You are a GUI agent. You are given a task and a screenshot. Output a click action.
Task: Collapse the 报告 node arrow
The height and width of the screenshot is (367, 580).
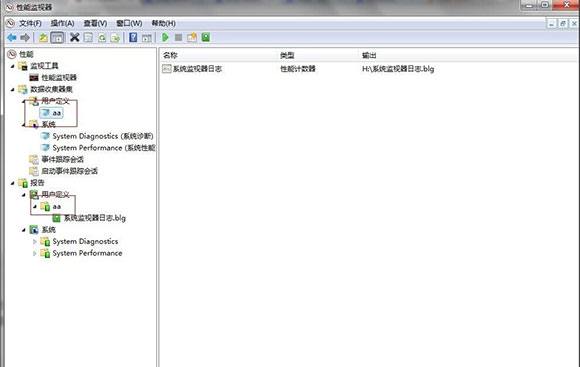[x=13, y=183]
